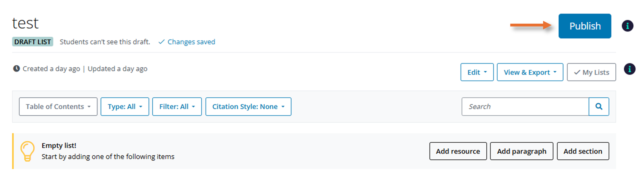This screenshot has width=644, height=179.
Task: Click the magnifying glass search icon
Action: click(599, 106)
